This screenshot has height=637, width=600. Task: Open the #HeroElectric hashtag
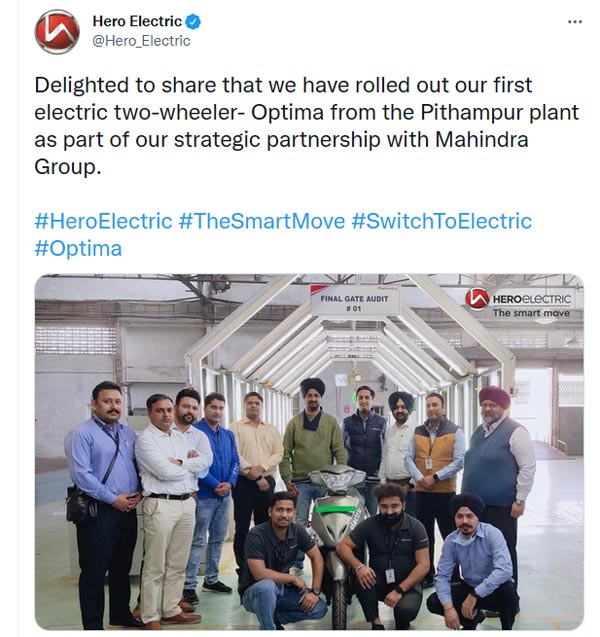103,221
